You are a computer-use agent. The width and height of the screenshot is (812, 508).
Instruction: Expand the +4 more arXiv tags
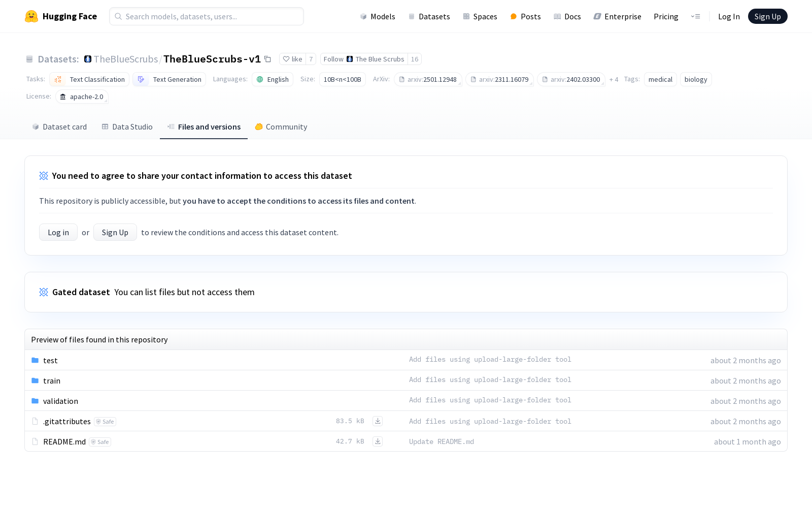(614, 79)
